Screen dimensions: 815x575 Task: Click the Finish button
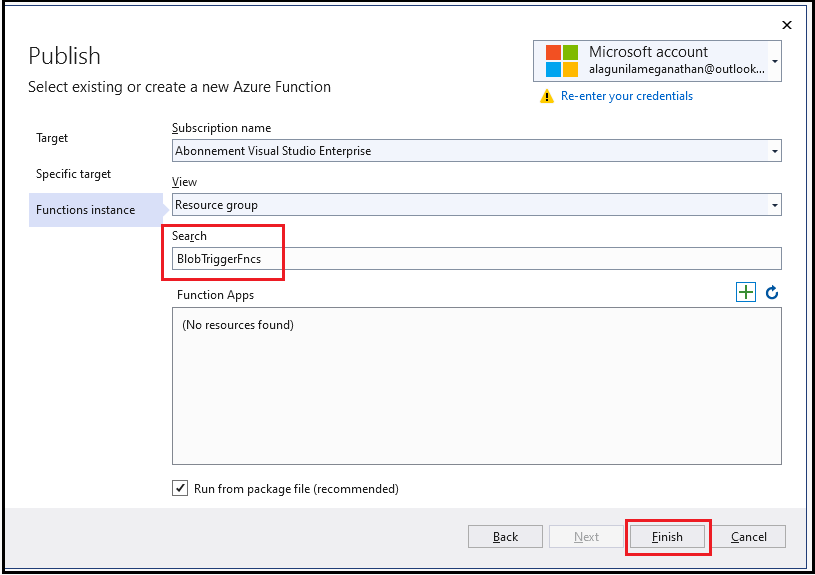point(667,537)
